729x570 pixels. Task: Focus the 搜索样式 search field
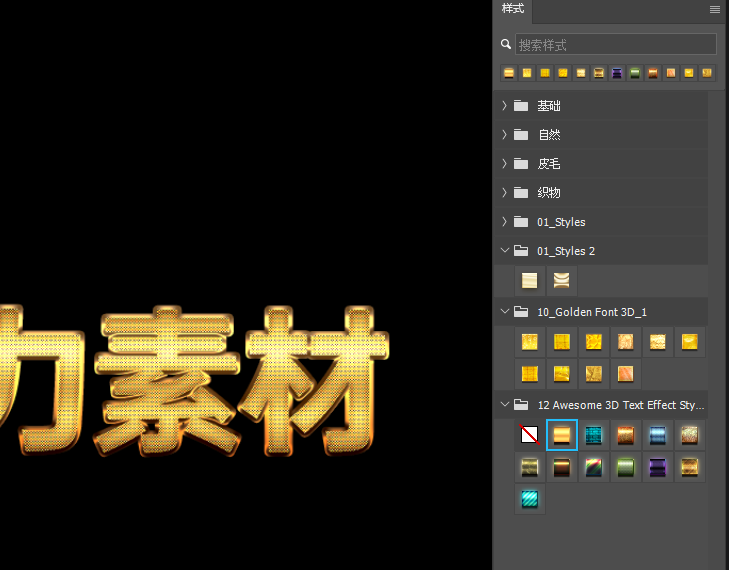616,45
